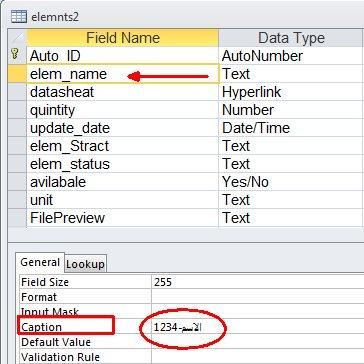
Task: Click the Default Value property field
Action: tap(258, 342)
